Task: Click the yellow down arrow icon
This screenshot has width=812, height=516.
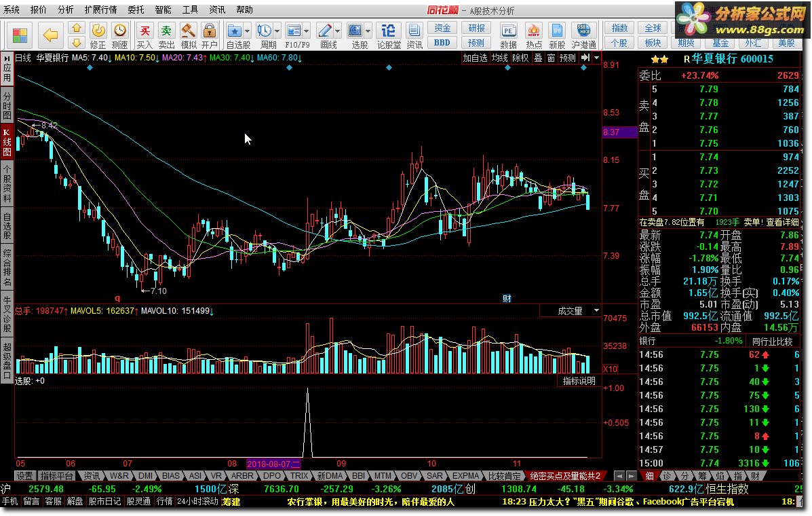Action: click(x=76, y=43)
